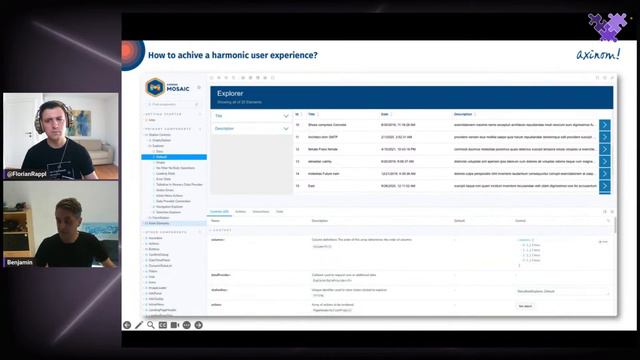Toggle the measure toolbar icon
Screen dimensions: 640x360
(x=265, y=78)
